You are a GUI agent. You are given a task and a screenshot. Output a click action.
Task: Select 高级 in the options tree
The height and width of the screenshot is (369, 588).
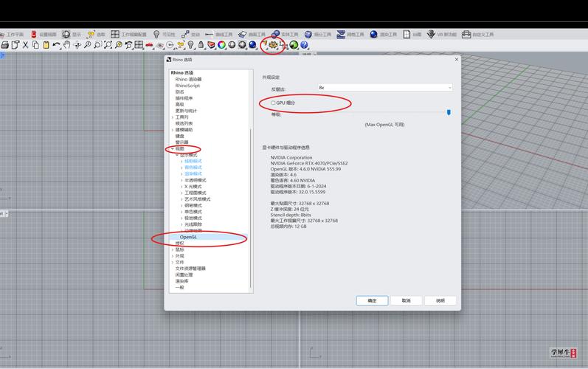click(x=179, y=104)
